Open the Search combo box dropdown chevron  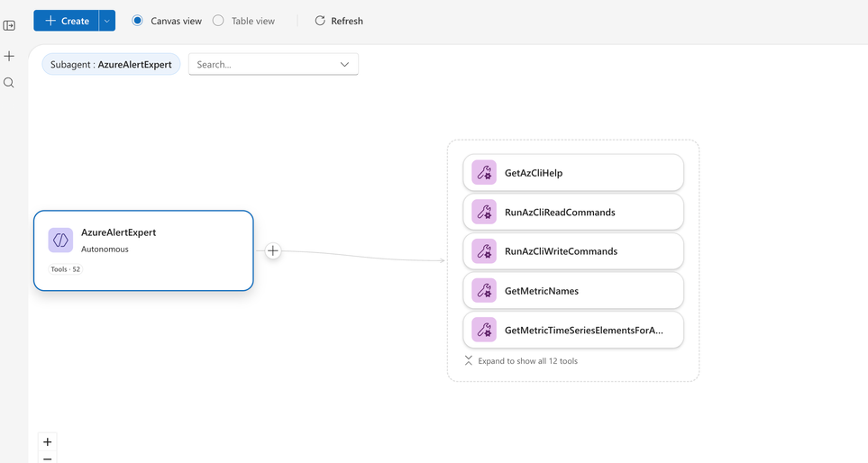(344, 65)
